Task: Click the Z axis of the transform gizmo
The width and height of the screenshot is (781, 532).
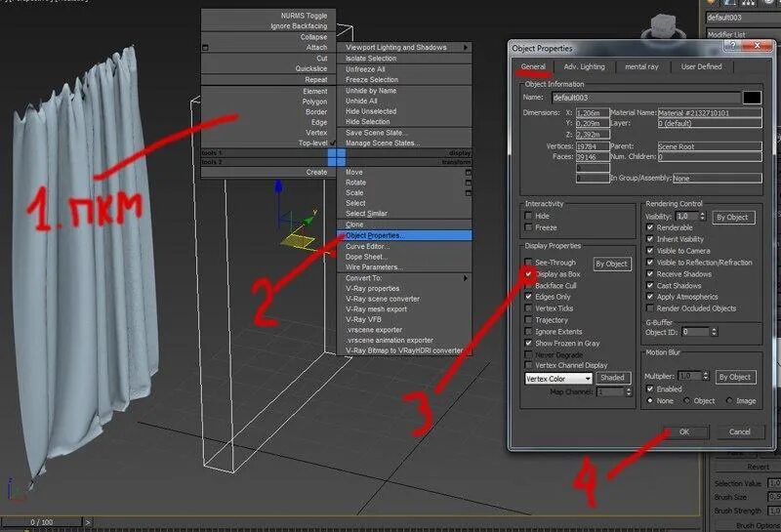Action: pos(278,199)
